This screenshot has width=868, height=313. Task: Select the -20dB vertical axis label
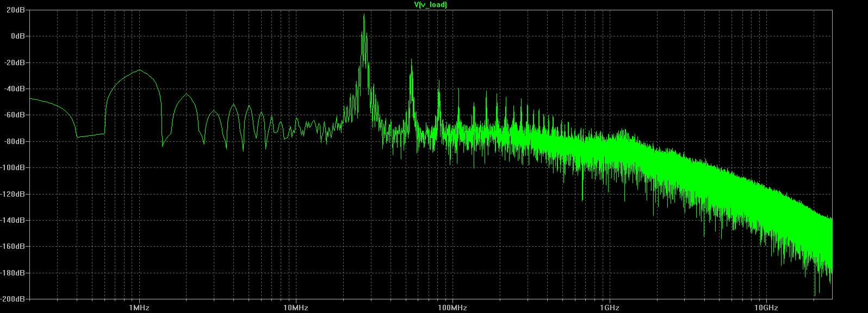pos(16,62)
